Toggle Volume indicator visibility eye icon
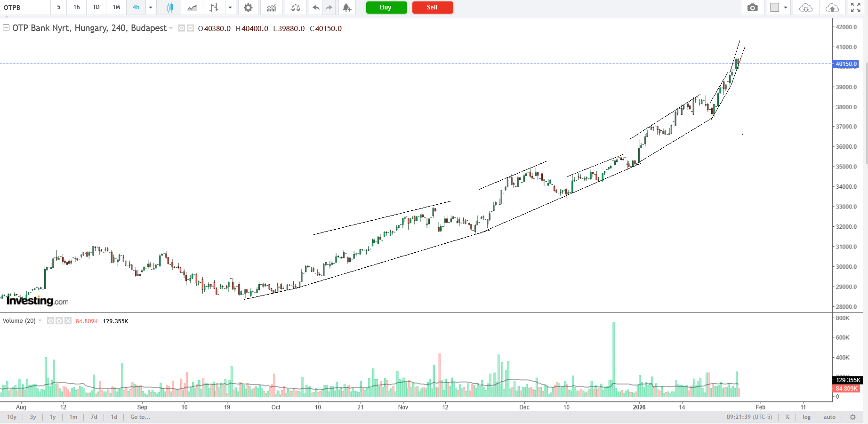The image size is (868, 424). [x=50, y=321]
